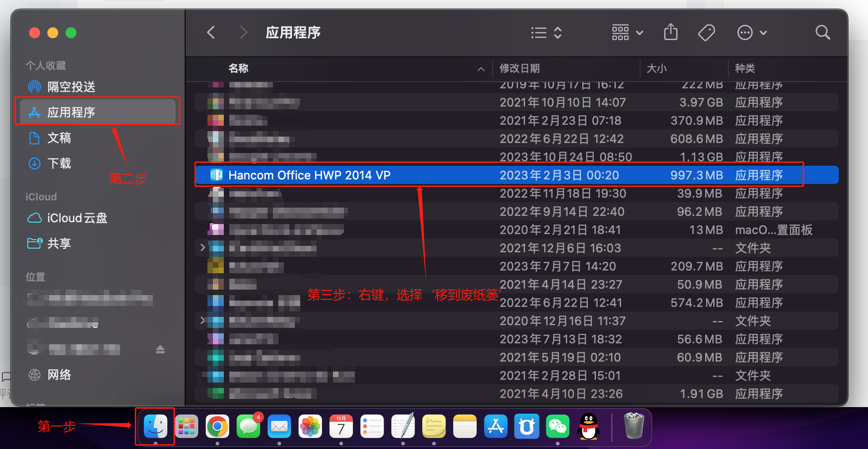868x449 pixels.
Task: Expand the folder dated 2021年12月6日
Action: pyautogui.click(x=203, y=248)
